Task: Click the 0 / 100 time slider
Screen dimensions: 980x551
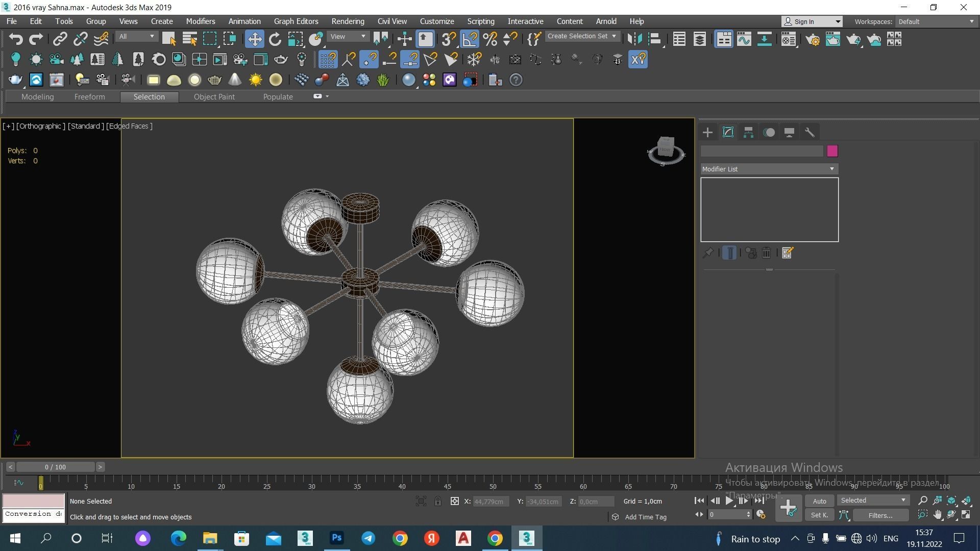Action: [x=55, y=467]
